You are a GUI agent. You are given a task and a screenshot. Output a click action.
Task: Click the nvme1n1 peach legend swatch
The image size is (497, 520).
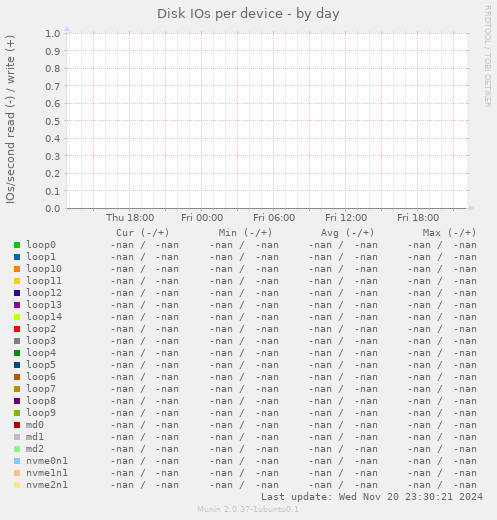[x=17, y=473]
